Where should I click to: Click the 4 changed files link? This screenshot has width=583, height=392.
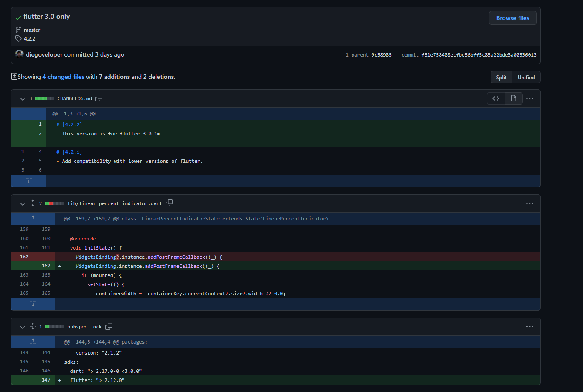coord(63,77)
